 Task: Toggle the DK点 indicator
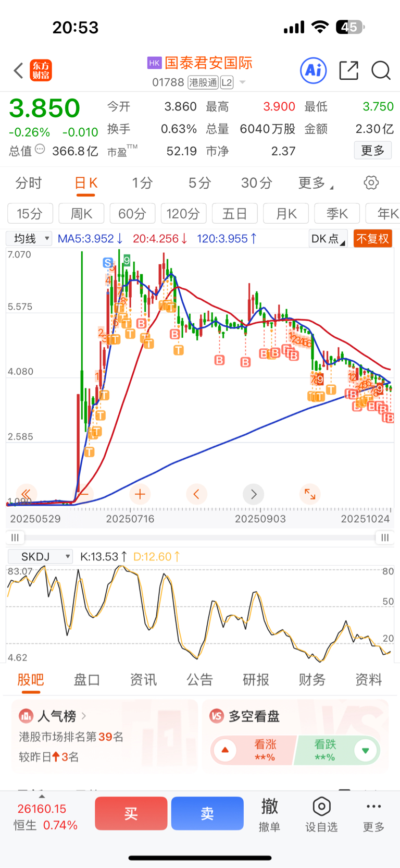pos(328,239)
